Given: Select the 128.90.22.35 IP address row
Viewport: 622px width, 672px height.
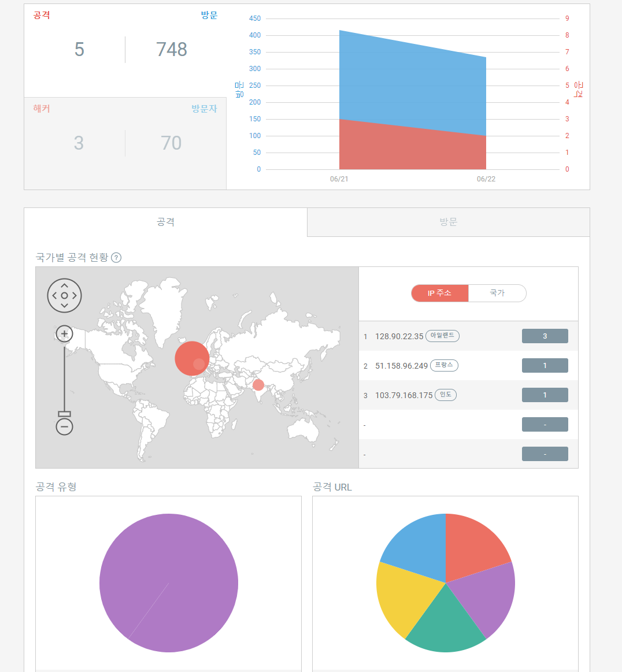Looking at the screenshot, I should [399, 336].
